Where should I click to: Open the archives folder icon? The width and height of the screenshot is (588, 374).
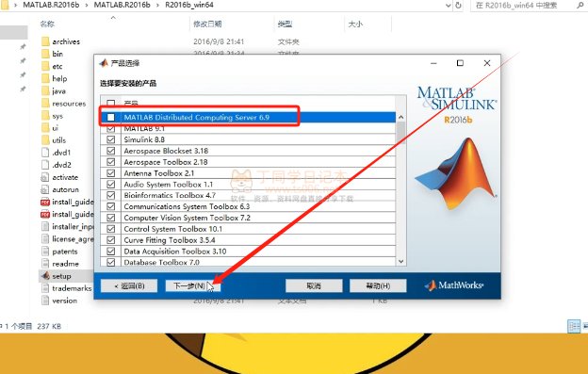[x=45, y=41]
